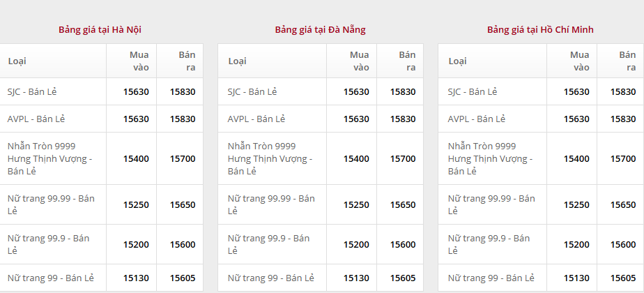Click SJC buy price 15630 in Hà Nội table
The image size is (644, 293).
tap(136, 91)
